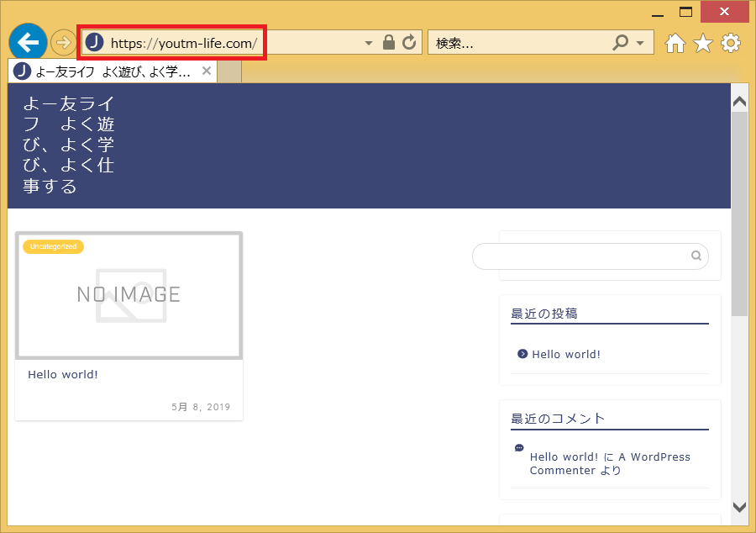This screenshot has height=533, width=756.
Task: Open the NO IMAGE post thumbnail
Action: (129, 295)
